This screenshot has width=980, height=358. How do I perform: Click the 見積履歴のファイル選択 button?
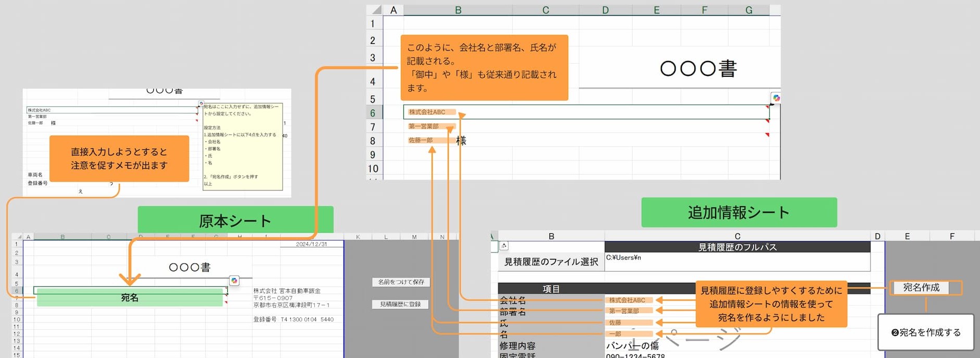click(551, 261)
